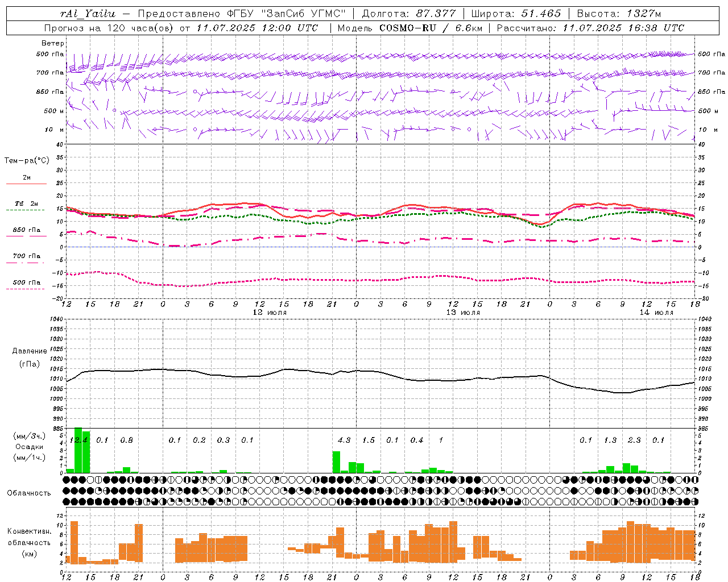Screen dimensions: 728x582
Task: Click the dash-dot swatch under 700 гПа legend
Action: pos(25,263)
